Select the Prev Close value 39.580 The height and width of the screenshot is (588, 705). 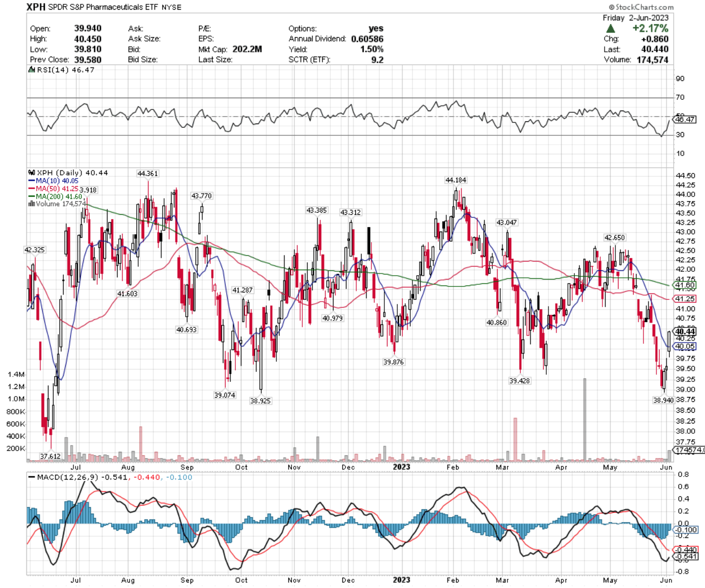(x=87, y=59)
